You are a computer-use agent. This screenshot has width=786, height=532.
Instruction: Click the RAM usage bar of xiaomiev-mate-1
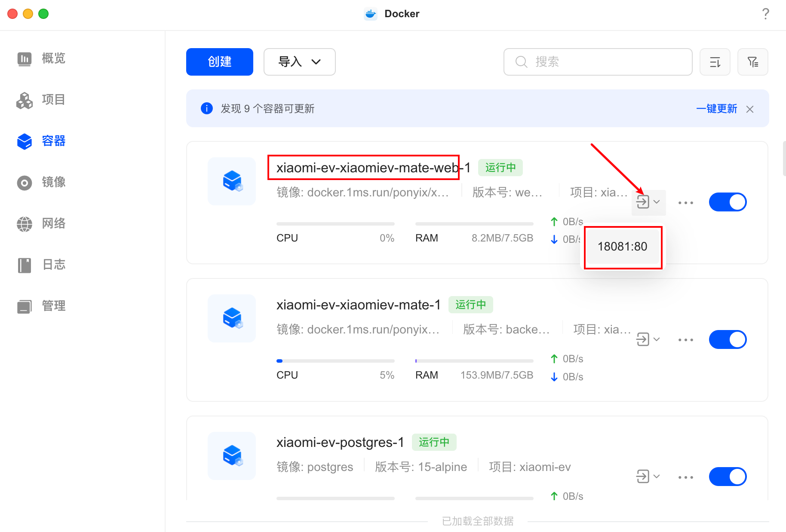(x=474, y=361)
